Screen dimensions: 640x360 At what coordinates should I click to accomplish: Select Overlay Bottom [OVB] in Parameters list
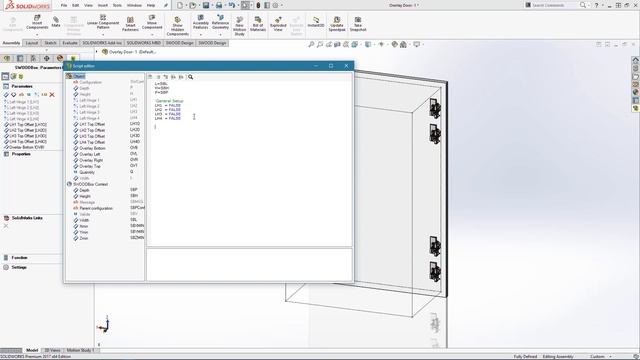[x=27, y=147]
